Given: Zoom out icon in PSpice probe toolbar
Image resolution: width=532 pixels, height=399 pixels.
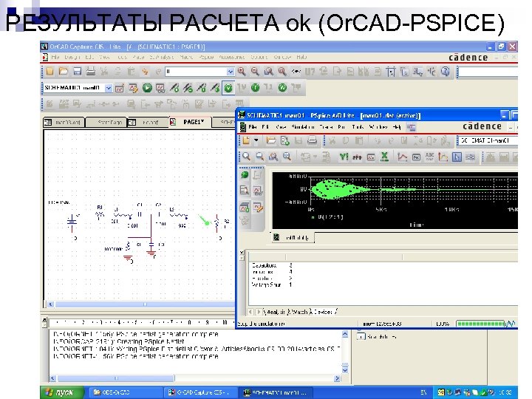Looking at the screenshot, I should 260,157.
